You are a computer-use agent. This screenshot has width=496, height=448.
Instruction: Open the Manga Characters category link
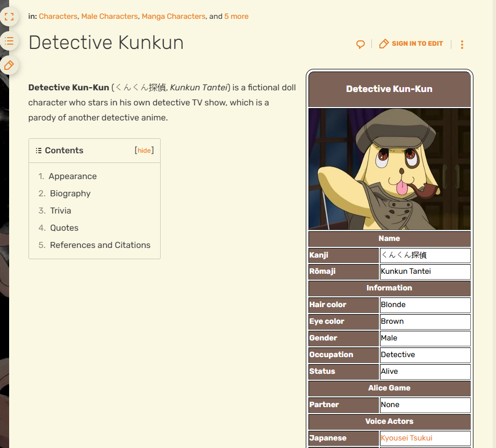point(174,16)
